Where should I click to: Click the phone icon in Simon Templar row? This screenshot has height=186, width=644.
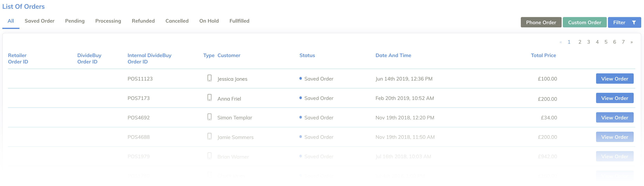click(210, 117)
